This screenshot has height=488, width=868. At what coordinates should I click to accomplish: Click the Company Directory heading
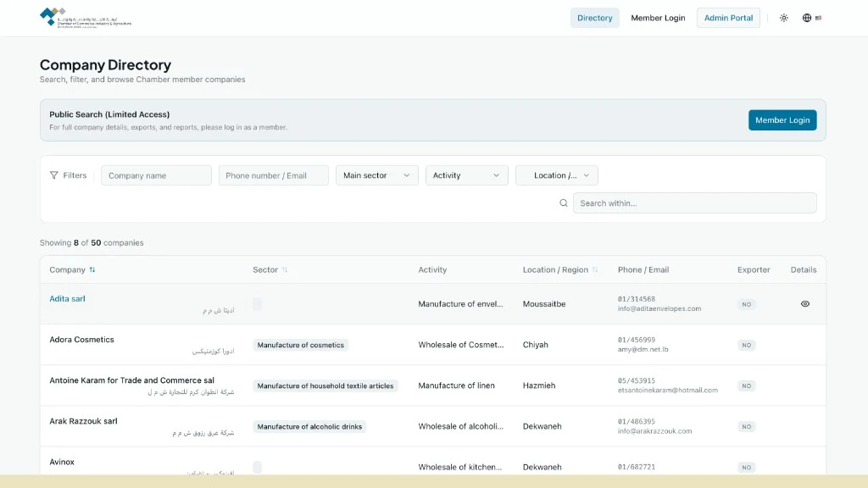pos(105,65)
